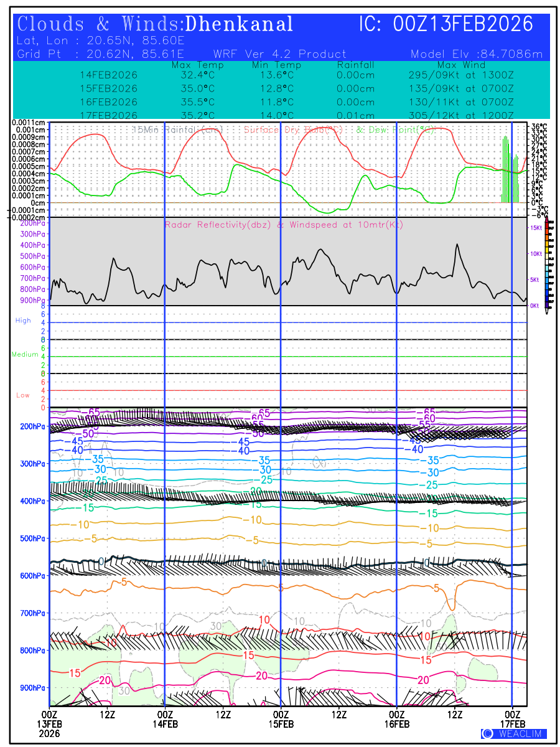Click the High cloud level label
The image size is (560, 747).
pos(23,321)
